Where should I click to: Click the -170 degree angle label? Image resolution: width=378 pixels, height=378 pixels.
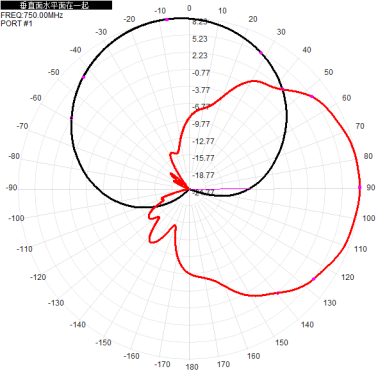point(162,364)
